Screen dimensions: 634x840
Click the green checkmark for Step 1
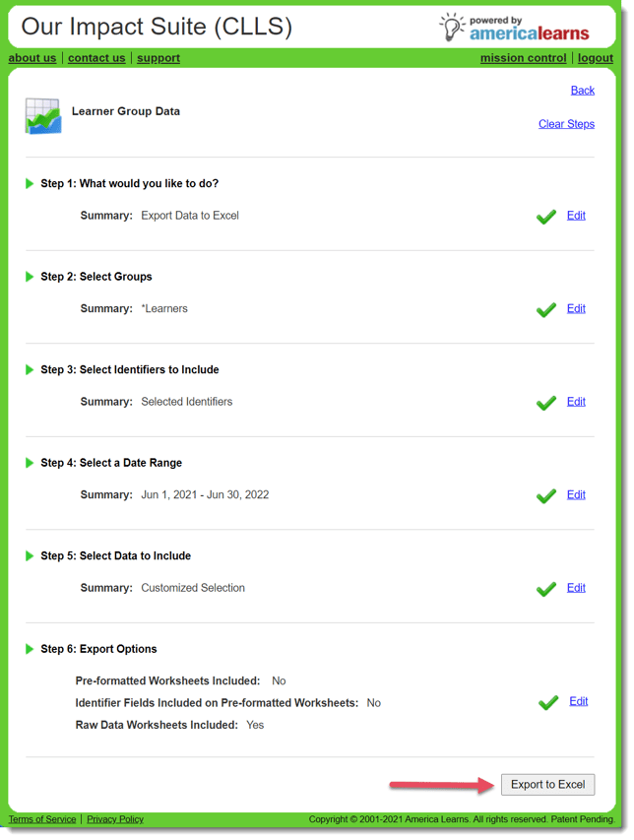click(x=546, y=216)
